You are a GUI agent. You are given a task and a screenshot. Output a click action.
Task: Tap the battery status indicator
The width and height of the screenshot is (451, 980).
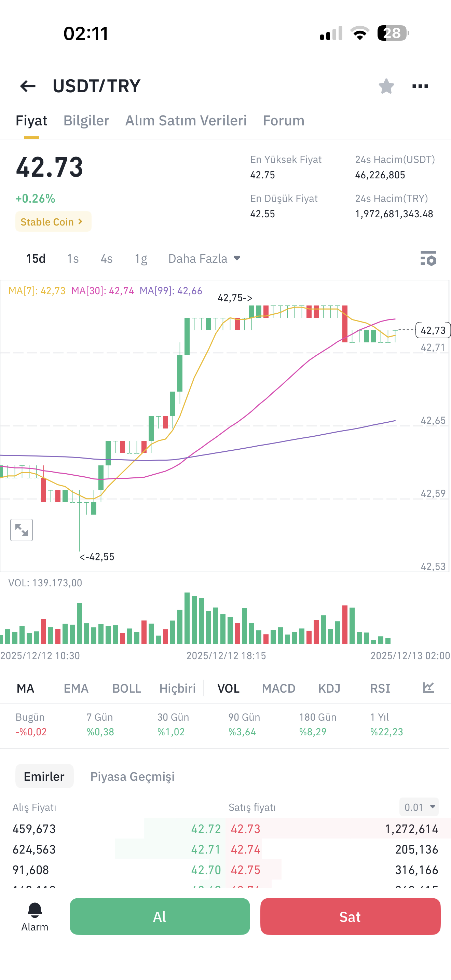pyautogui.click(x=393, y=33)
